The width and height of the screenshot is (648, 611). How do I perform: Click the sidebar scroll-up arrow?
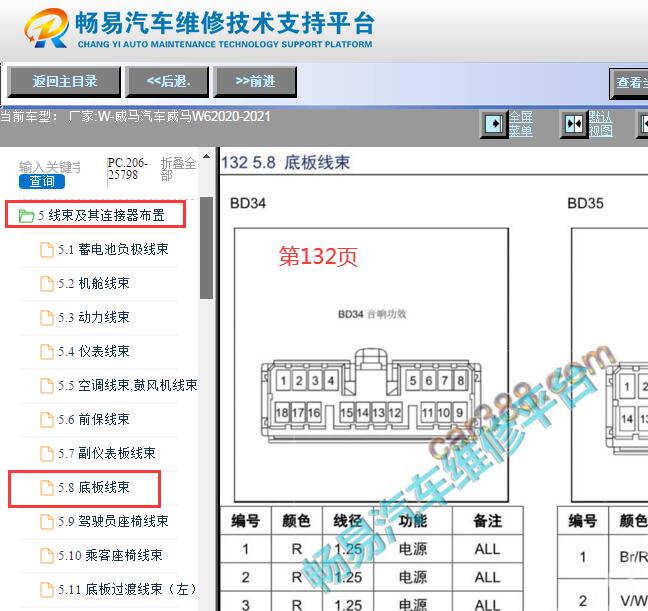pyautogui.click(x=206, y=156)
